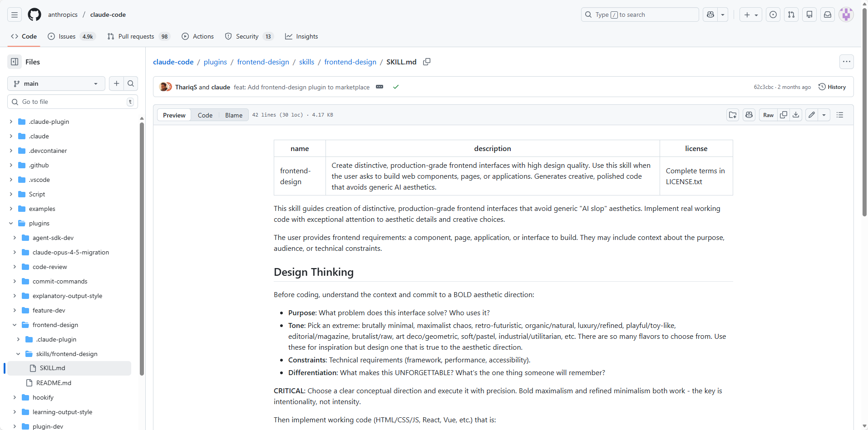Open the global navigation hamburger menu
The width and height of the screenshot is (868, 430).
point(15,15)
